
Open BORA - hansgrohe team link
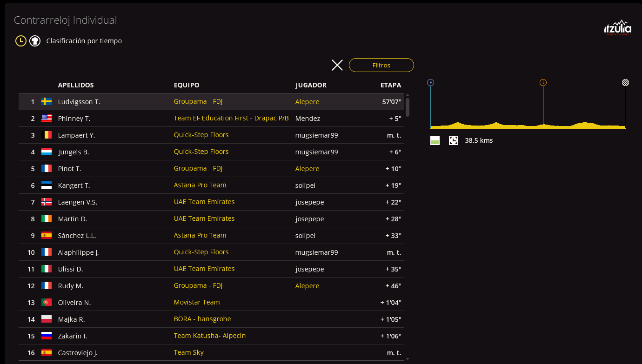pos(202,319)
